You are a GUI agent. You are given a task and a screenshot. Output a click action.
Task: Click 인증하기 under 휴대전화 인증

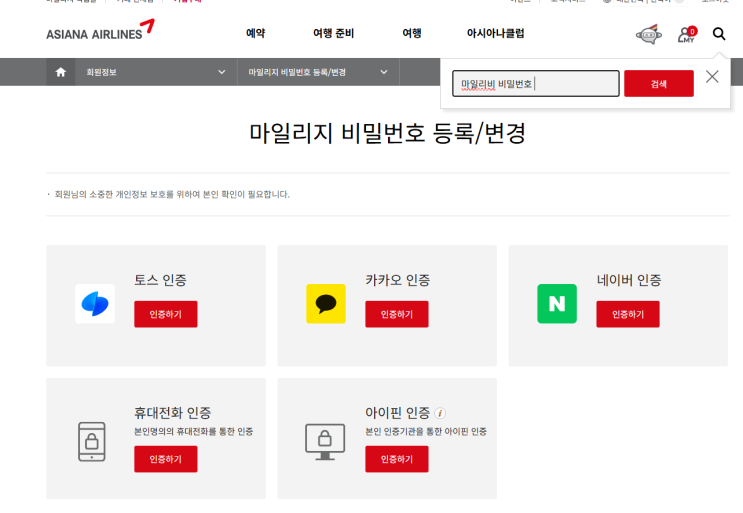[x=166, y=459]
